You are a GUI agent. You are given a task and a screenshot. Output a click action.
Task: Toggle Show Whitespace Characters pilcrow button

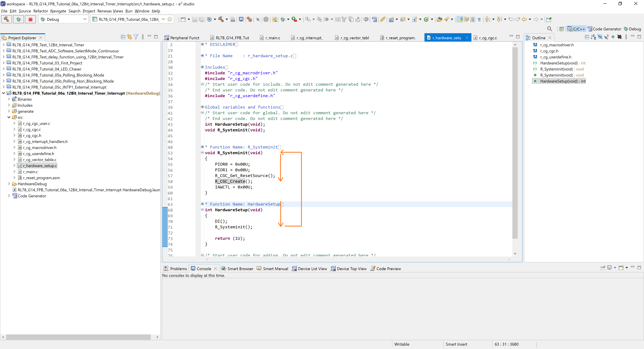479,19
